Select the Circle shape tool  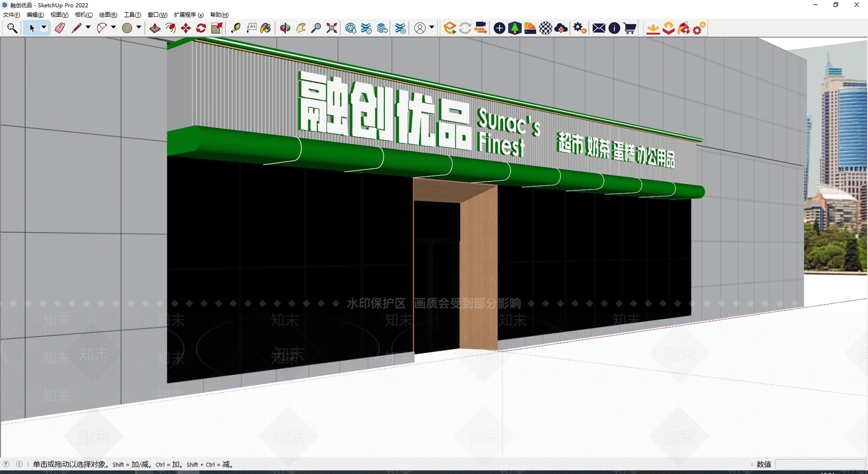point(127,28)
